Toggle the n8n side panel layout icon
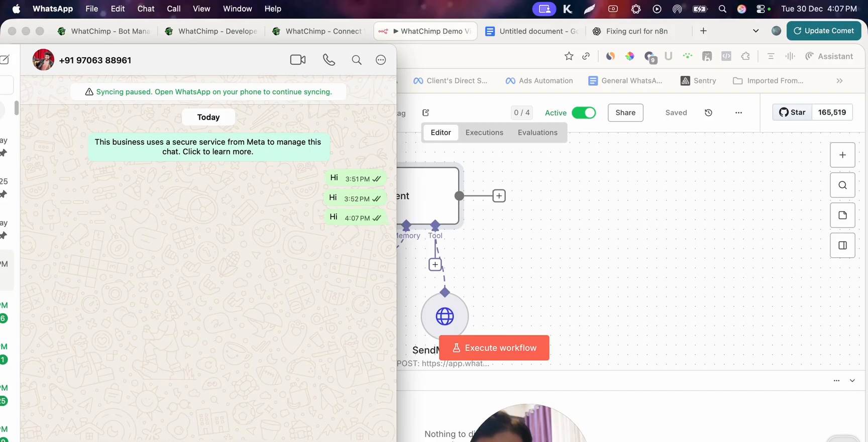868x442 pixels. (x=842, y=246)
